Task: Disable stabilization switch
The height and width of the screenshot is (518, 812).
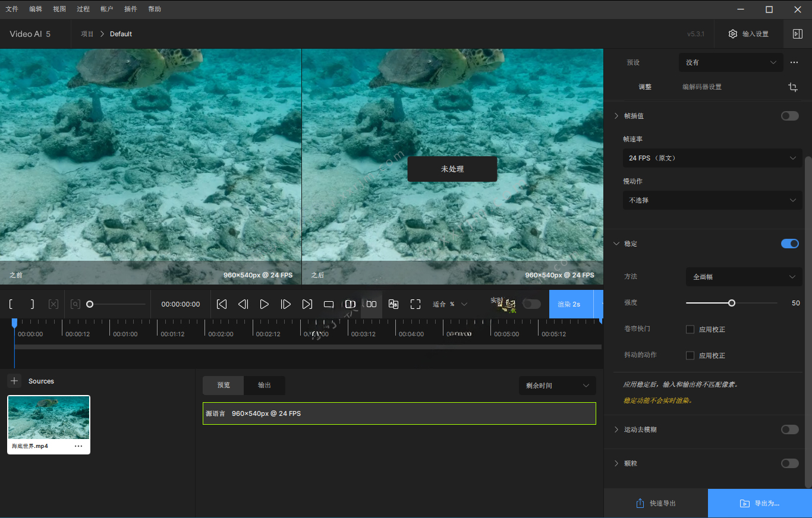Action: [x=790, y=244]
